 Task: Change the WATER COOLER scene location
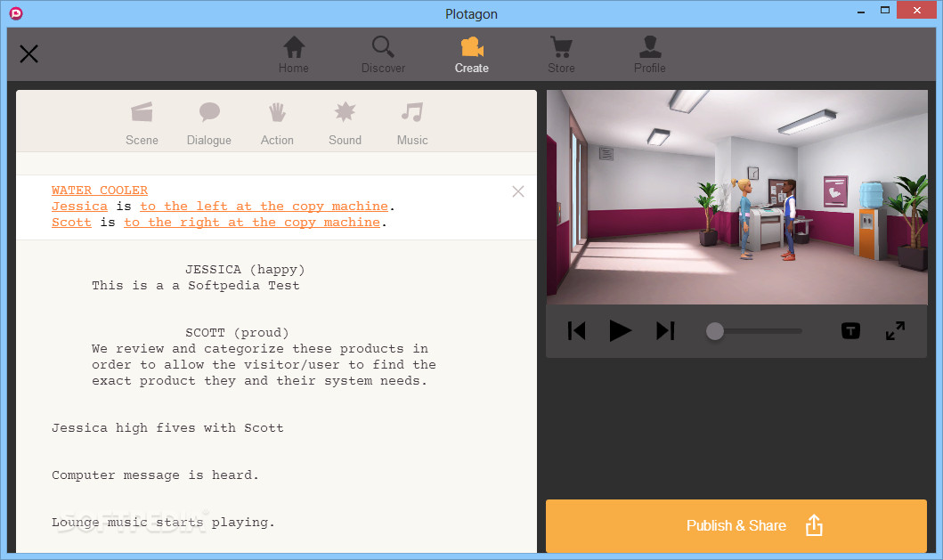point(100,190)
